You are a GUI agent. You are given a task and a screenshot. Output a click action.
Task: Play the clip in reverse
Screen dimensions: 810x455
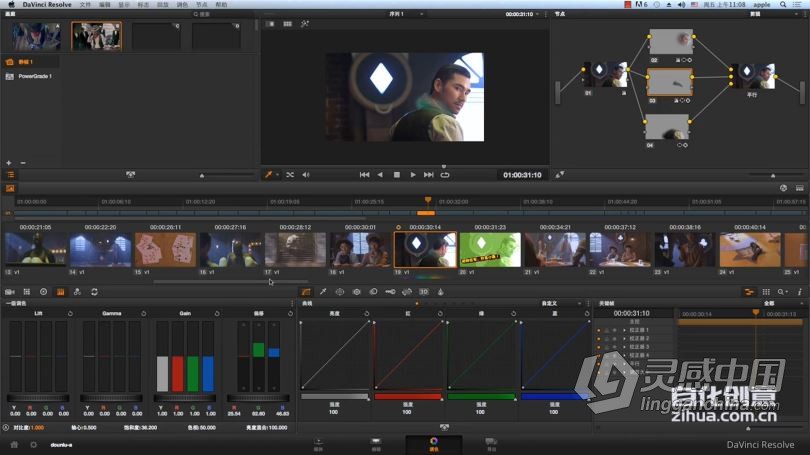click(x=380, y=175)
